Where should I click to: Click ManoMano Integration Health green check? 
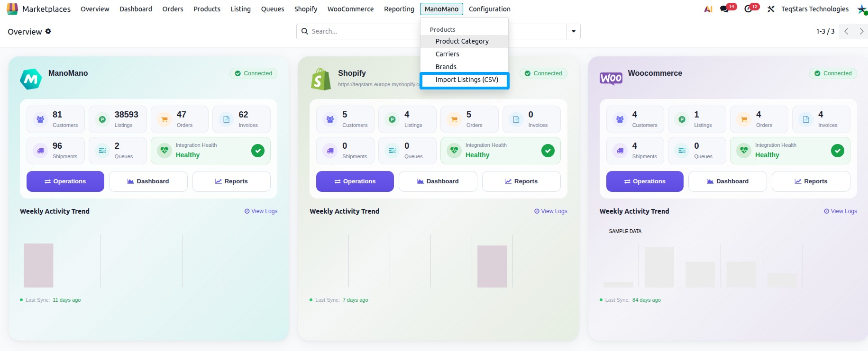tap(258, 151)
